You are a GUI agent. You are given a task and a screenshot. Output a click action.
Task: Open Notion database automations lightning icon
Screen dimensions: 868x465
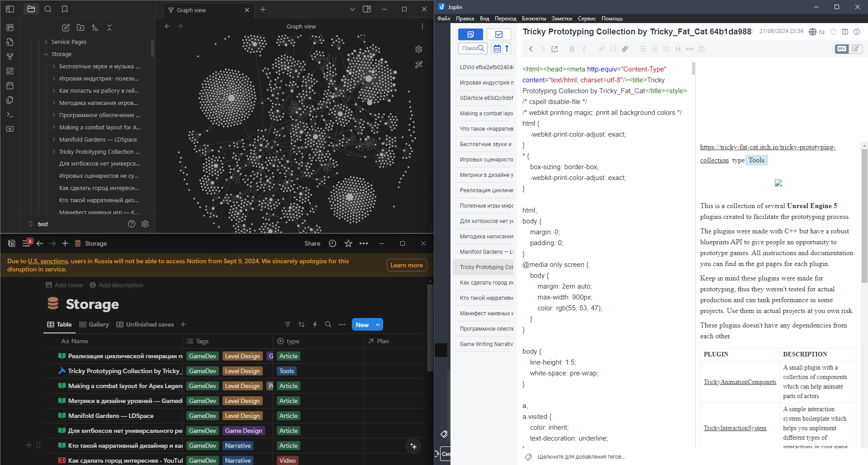coord(315,324)
